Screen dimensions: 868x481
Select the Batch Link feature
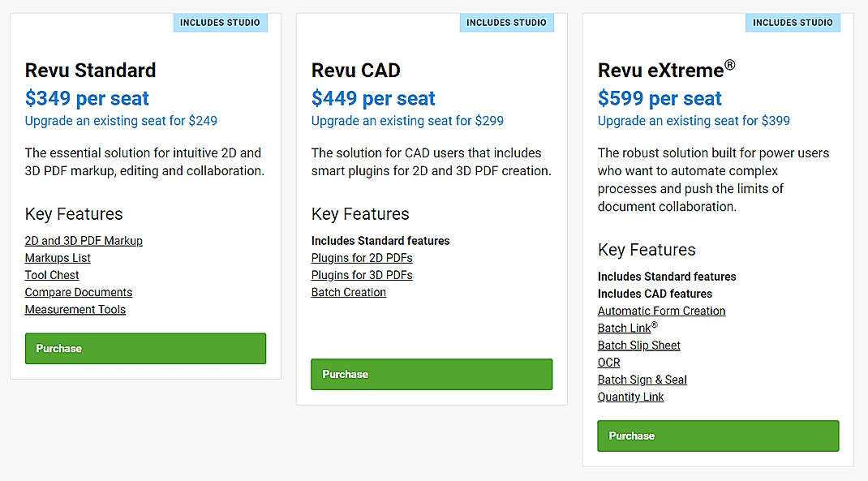(x=626, y=327)
